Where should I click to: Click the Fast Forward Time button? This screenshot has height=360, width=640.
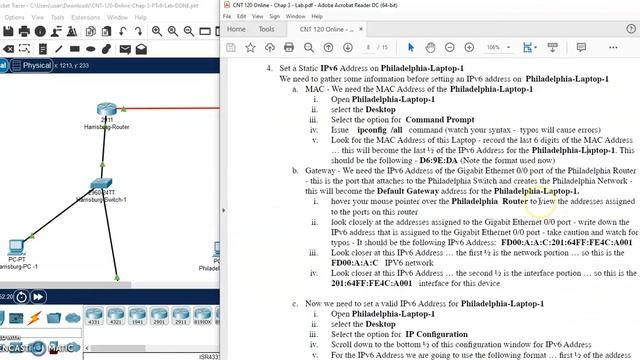pos(38,297)
